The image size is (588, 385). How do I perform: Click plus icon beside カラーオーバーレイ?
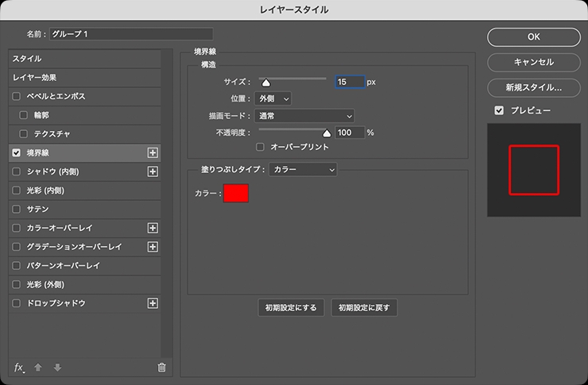[x=153, y=228]
